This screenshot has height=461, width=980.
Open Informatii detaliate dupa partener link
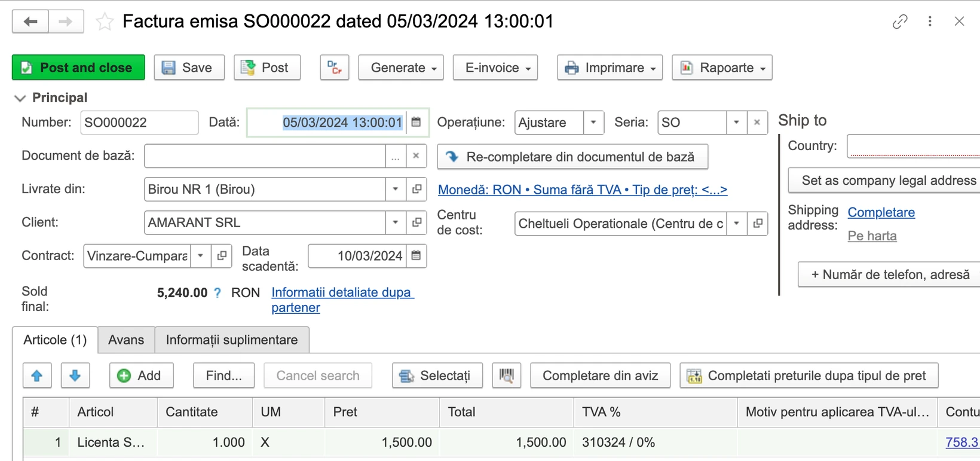342,300
